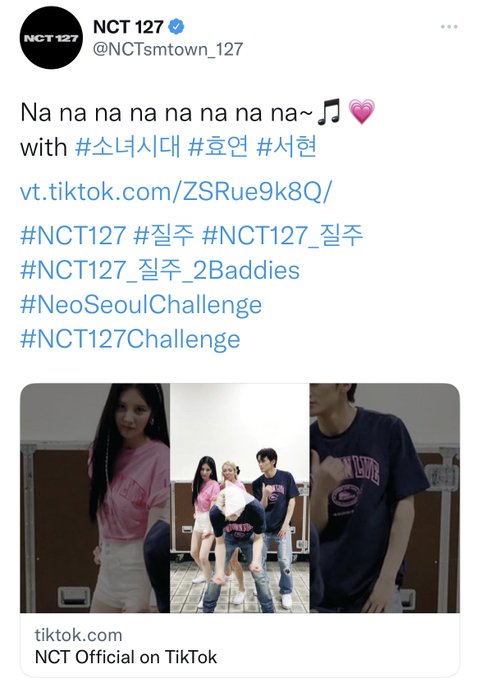Click the blue verified badge icon

[x=176, y=27]
